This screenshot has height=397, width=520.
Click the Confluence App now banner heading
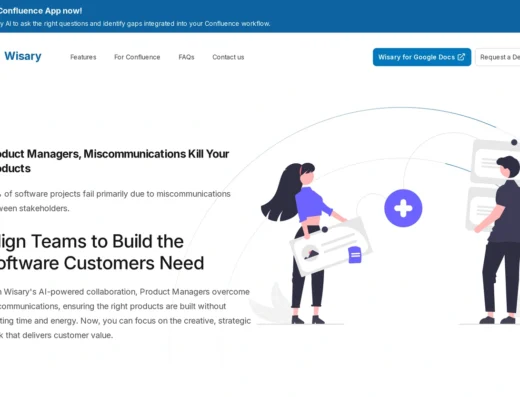(x=40, y=11)
